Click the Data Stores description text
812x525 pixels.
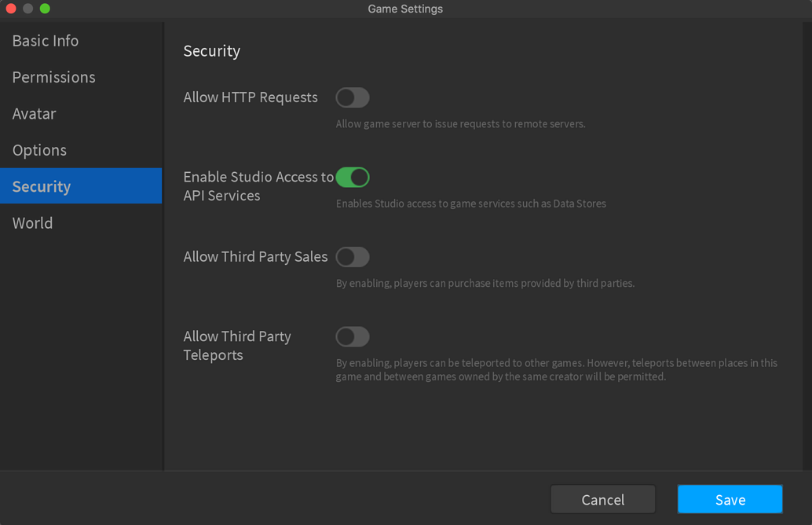click(x=469, y=204)
